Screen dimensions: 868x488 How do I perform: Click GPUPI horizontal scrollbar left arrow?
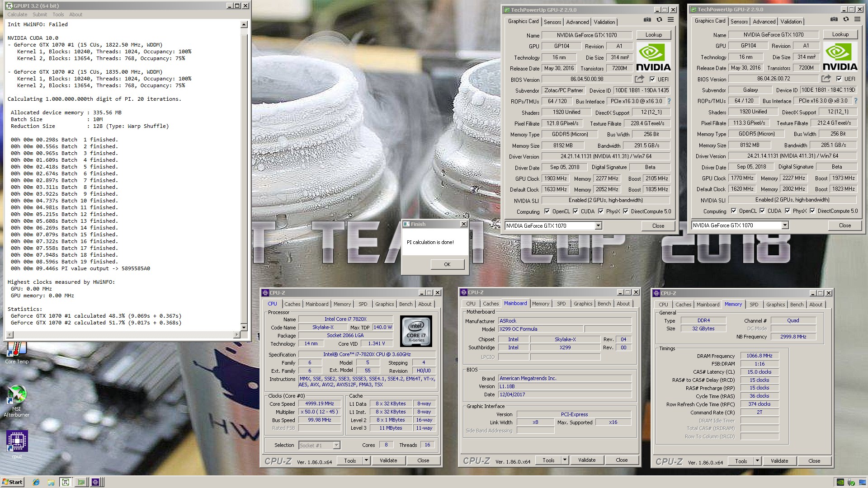point(10,335)
